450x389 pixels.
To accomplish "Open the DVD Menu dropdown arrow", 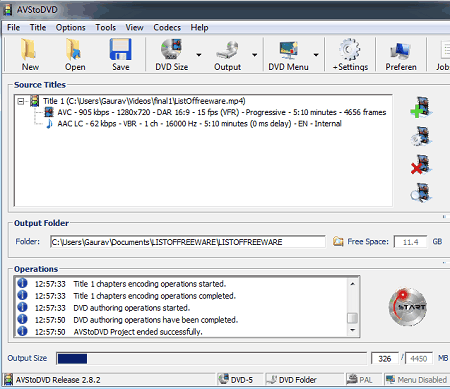I will [316, 55].
